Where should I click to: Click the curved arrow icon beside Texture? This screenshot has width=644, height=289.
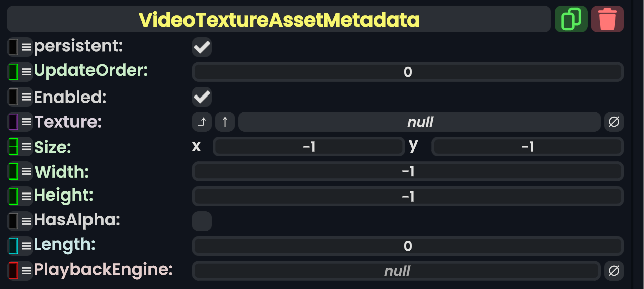click(202, 122)
